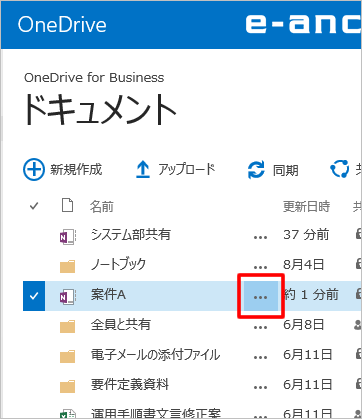The width and height of the screenshot is (362, 419).
Task: Click the OneDrive for Business breadcrumb
Action: point(94,78)
